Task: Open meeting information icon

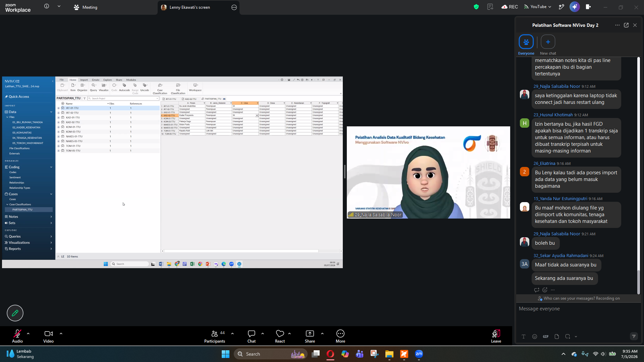Action: click(47, 6)
